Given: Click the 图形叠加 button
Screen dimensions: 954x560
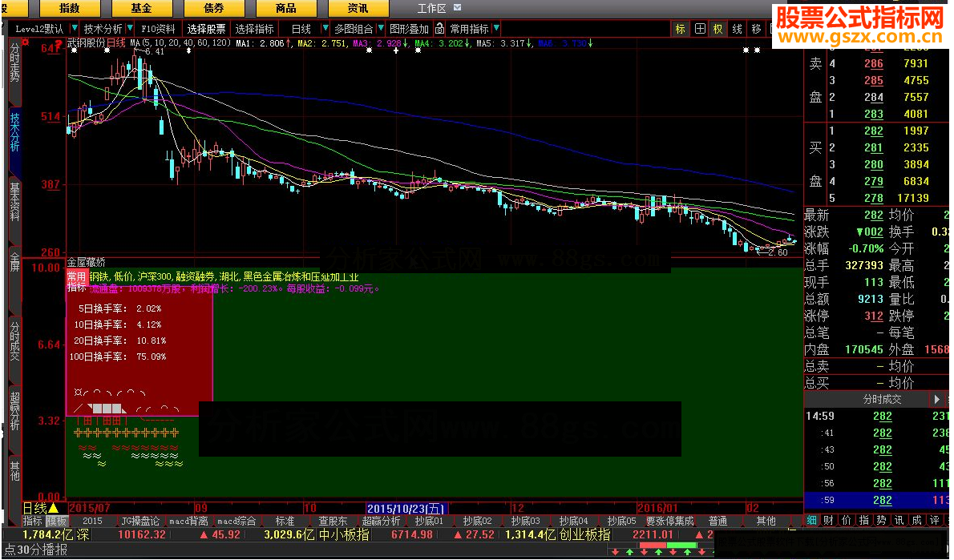Looking at the screenshot, I should pos(409,29).
